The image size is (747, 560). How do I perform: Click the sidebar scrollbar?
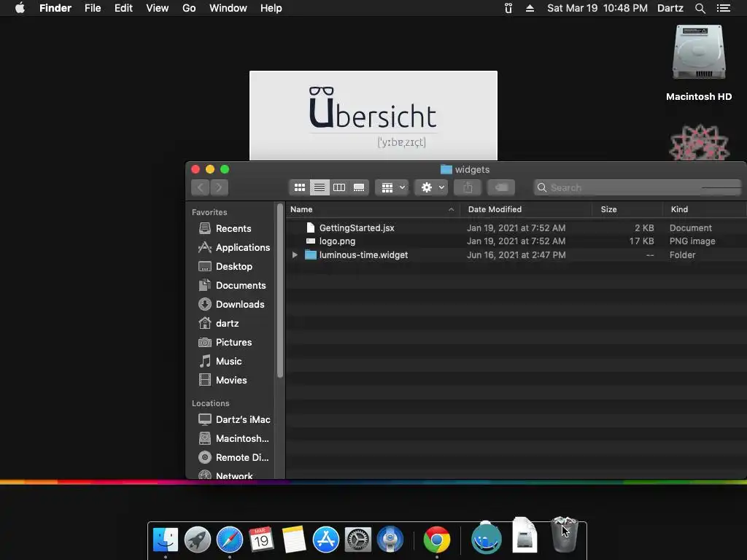(280, 290)
